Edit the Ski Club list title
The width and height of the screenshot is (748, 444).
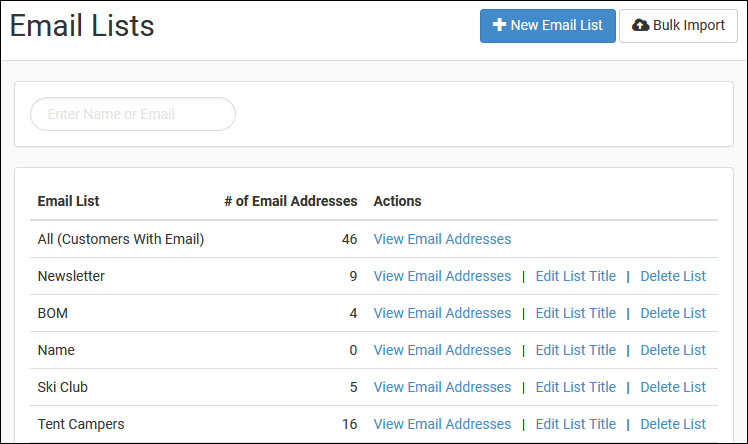576,387
